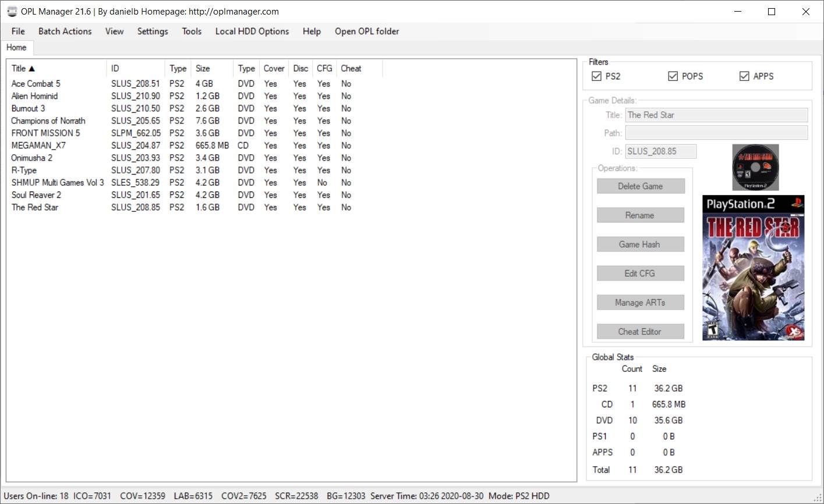Select the Alien Hominid game row

click(x=194, y=96)
